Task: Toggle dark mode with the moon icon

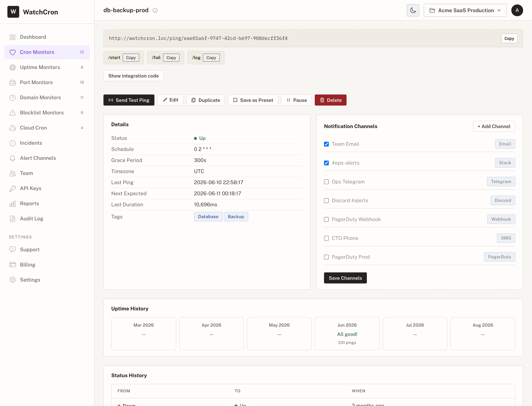Action: point(413,10)
